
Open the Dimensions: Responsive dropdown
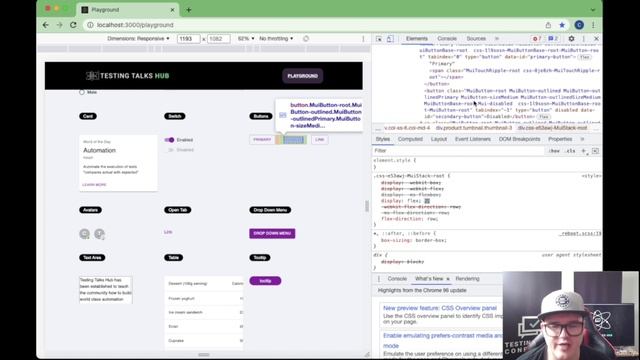[x=138, y=38]
